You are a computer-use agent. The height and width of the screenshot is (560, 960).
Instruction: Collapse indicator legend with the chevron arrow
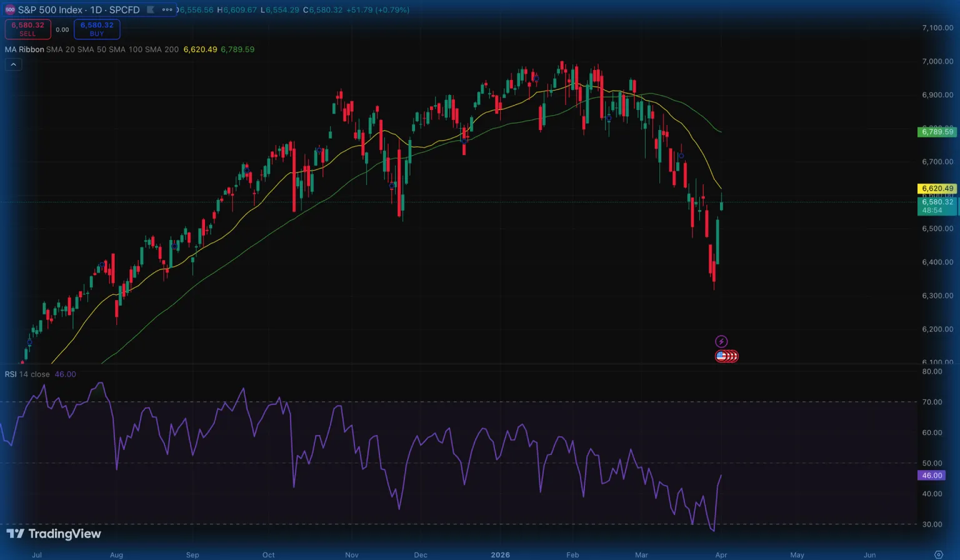click(x=13, y=64)
